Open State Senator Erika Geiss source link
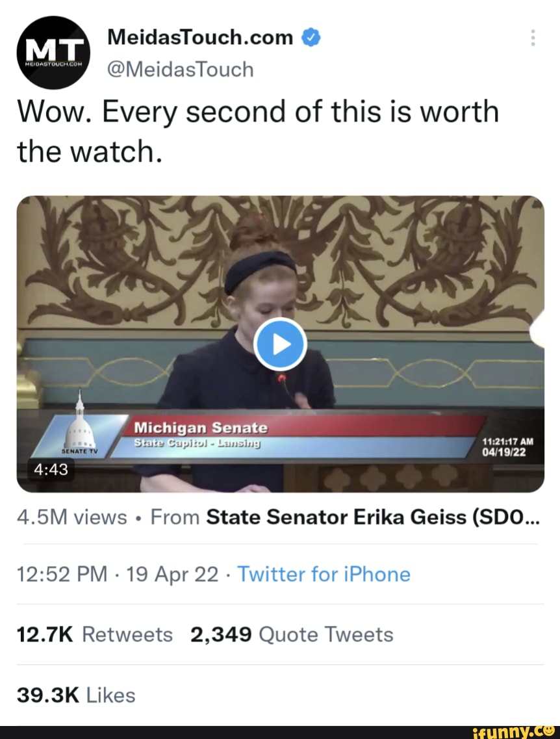The height and width of the screenshot is (739, 560). 372,517
